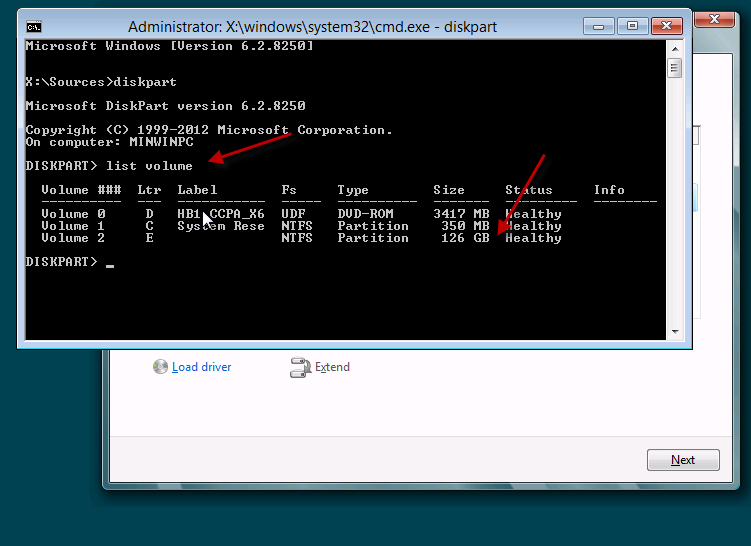The width and height of the screenshot is (751, 546).
Task: Click the Load driver disc icon
Action: pyautogui.click(x=161, y=367)
